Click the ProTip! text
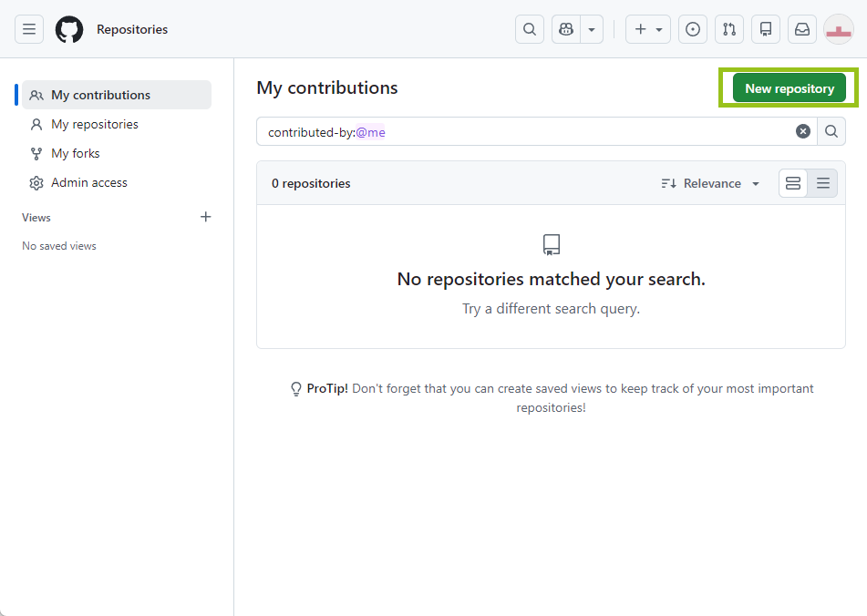 327,388
